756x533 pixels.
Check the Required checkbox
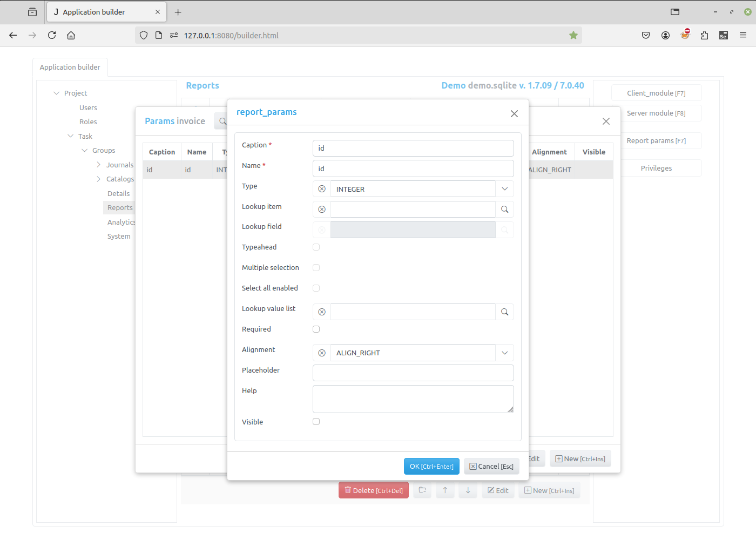(x=316, y=329)
